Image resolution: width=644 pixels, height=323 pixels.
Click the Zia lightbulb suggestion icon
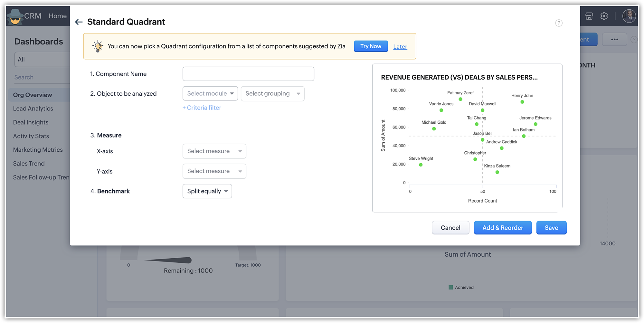98,46
